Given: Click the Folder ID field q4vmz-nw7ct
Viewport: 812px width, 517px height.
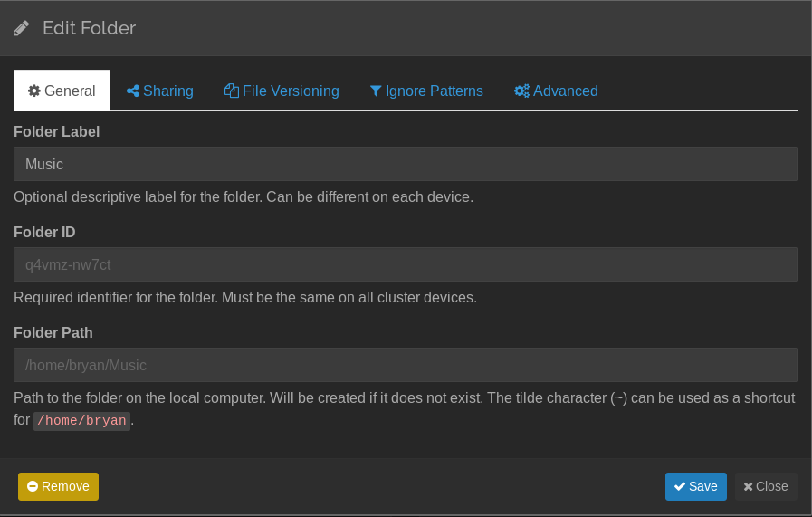Looking at the screenshot, I should pyautogui.click(x=405, y=264).
